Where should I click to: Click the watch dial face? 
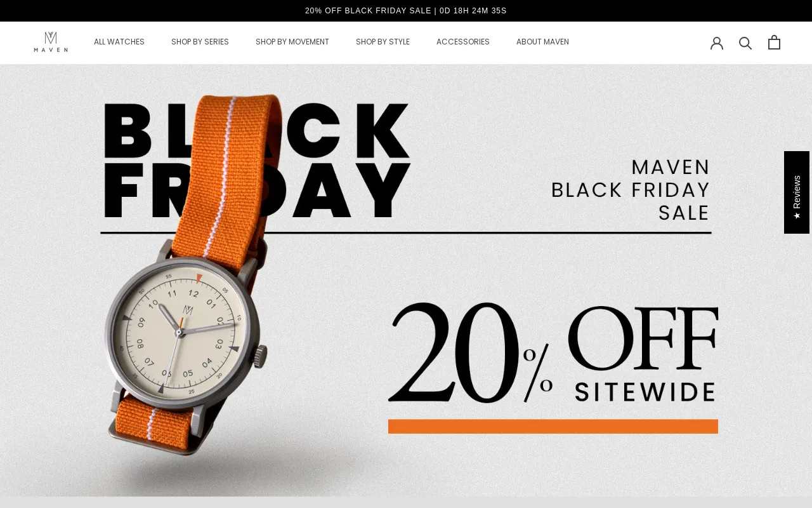pos(181,332)
